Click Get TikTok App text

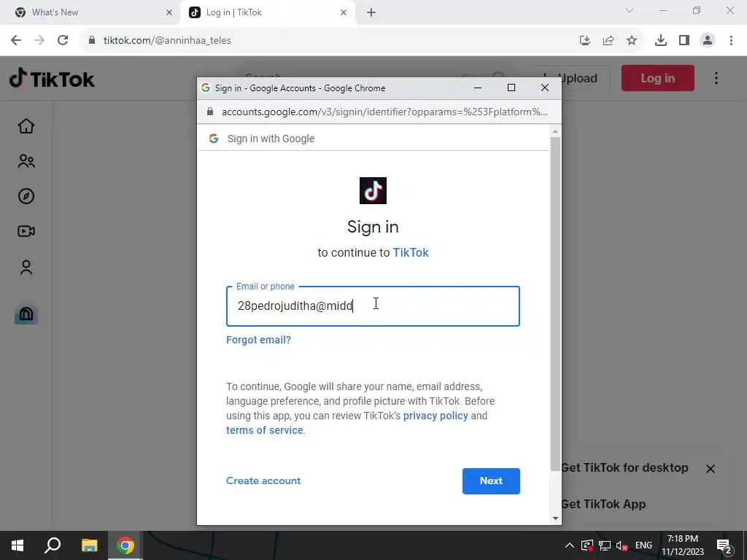click(x=603, y=504)
